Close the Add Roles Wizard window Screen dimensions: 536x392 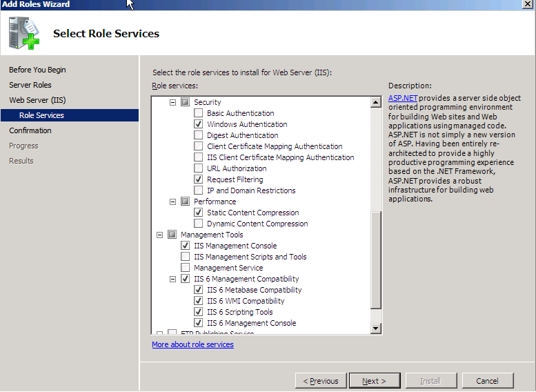tap(528, 4)
